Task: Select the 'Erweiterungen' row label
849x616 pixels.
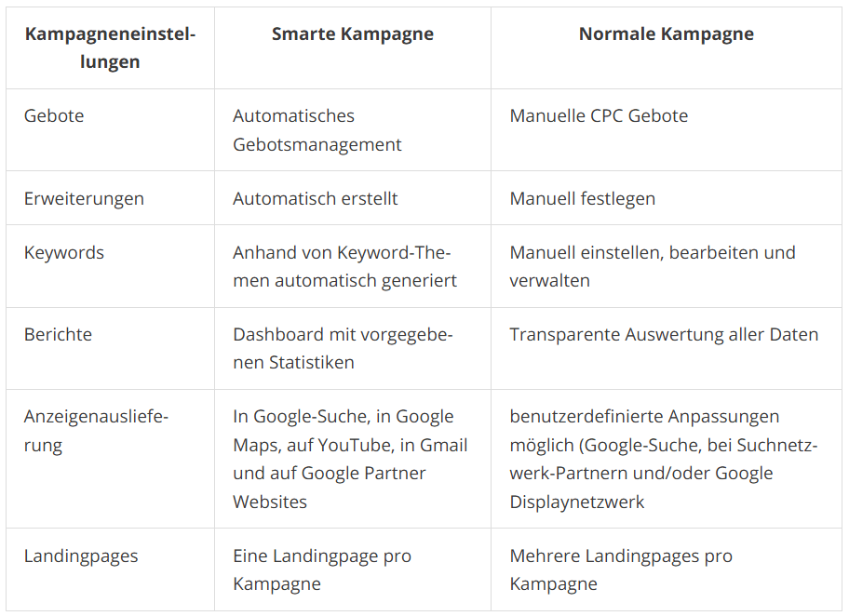Action: (x=84, y=198)
